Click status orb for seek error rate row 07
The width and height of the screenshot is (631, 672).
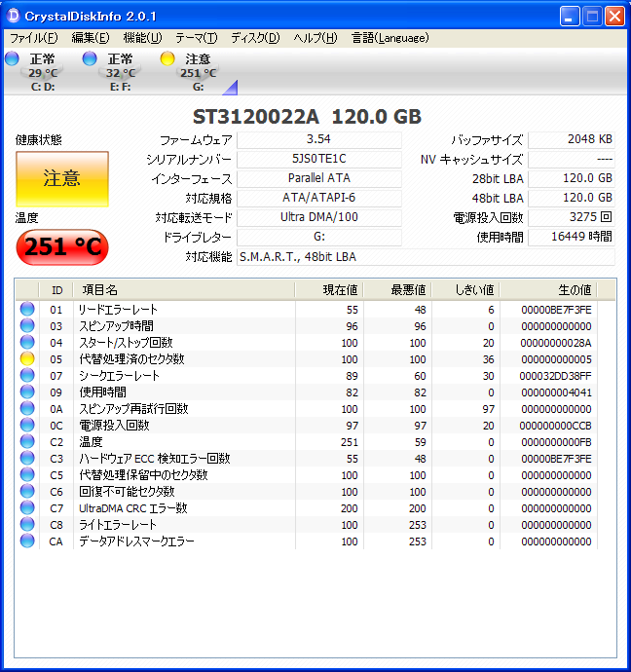(27, 375)
